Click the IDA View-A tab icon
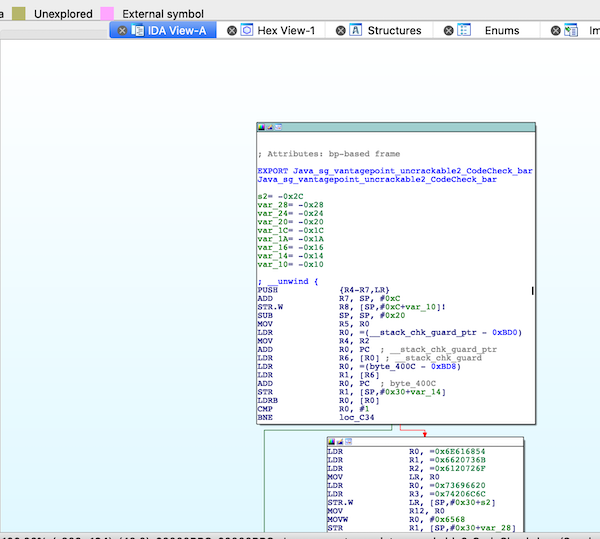The height and width of the screenshot is (539, 600). (138, 30)
